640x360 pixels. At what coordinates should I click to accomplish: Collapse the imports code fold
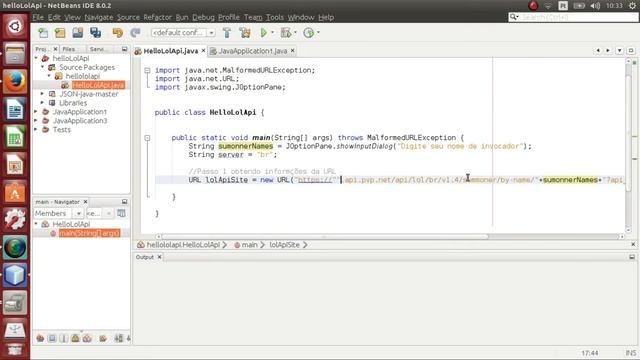tap(147, 70)
